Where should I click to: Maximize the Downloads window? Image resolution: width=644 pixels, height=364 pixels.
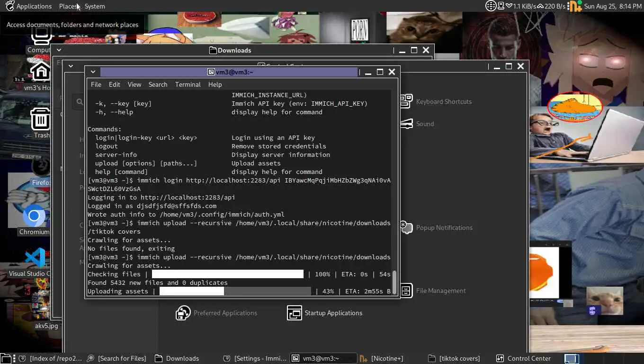click(x=414, y=50)
